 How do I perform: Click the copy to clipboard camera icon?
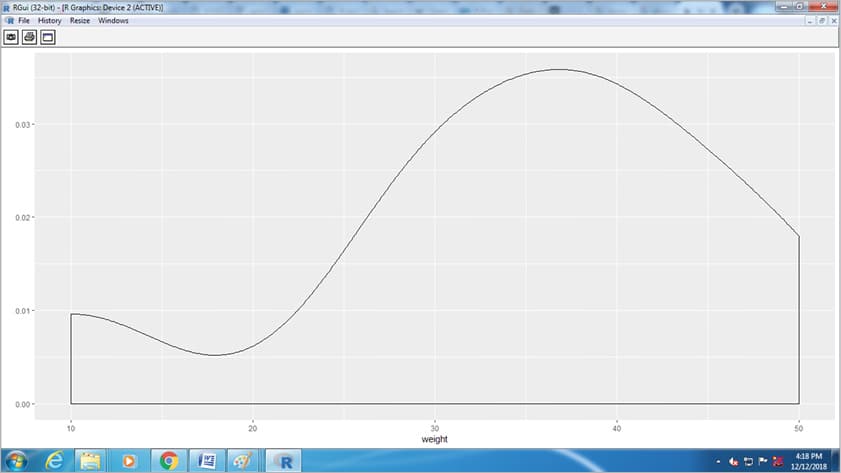pyautogui.click(x=12, y=37)
